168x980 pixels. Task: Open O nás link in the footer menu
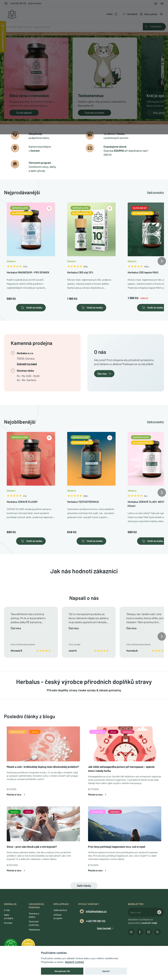point(7,910)
